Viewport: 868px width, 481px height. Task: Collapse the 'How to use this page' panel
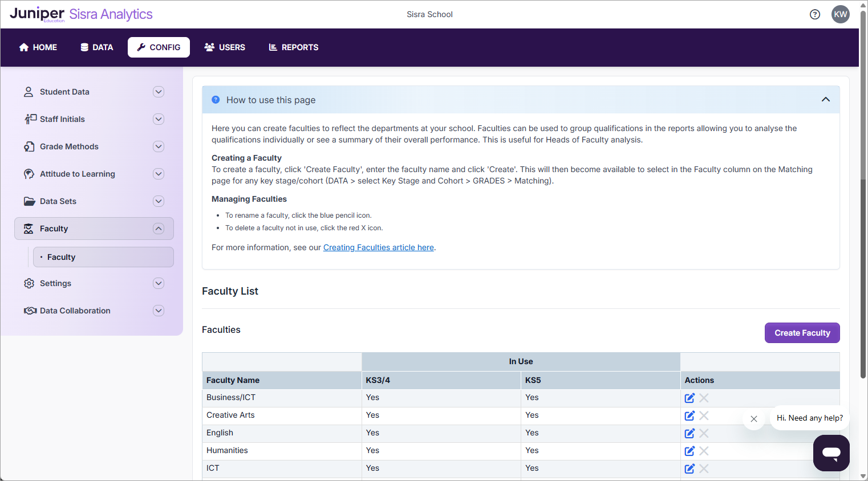[x=825, y=100]
